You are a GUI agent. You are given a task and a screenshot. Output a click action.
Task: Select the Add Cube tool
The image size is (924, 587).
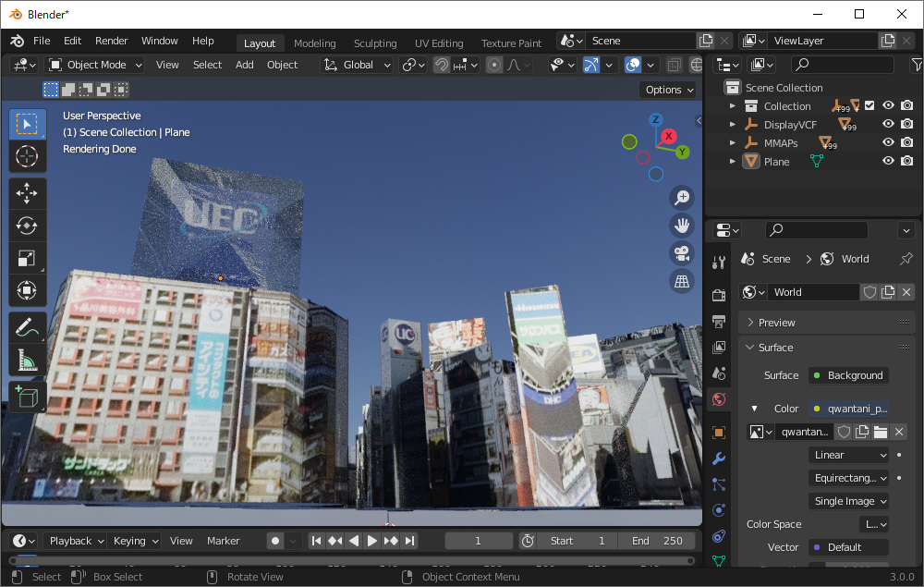click(x=27, y=397)
